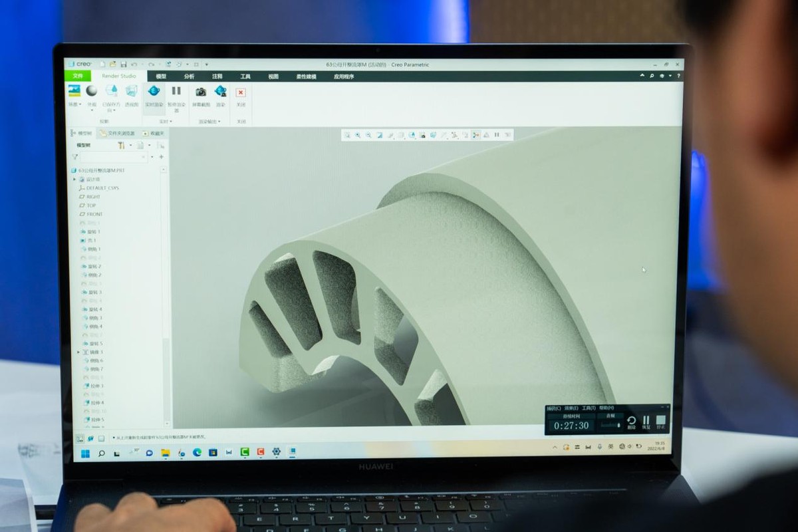Expand the 设计项 node in model tree
798x532 pixels.
point(76,179)
